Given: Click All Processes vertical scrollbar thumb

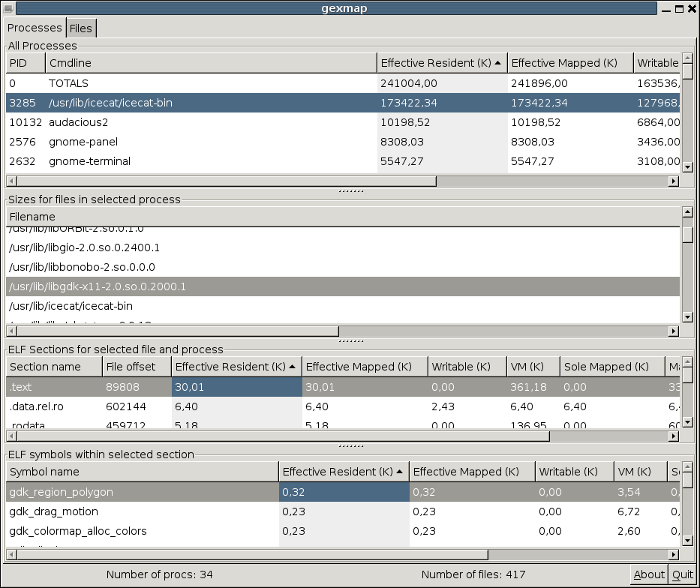Looking at the screenshot, I should (687, 71).
